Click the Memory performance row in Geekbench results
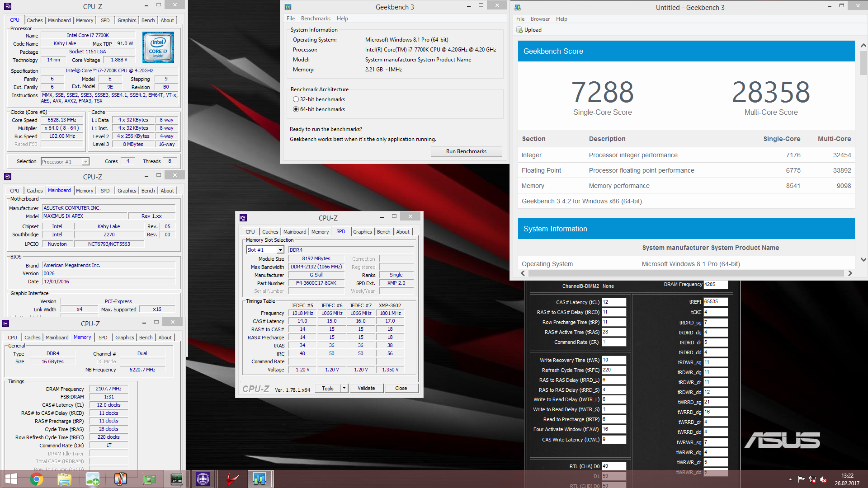 click(x=686, y=186)
